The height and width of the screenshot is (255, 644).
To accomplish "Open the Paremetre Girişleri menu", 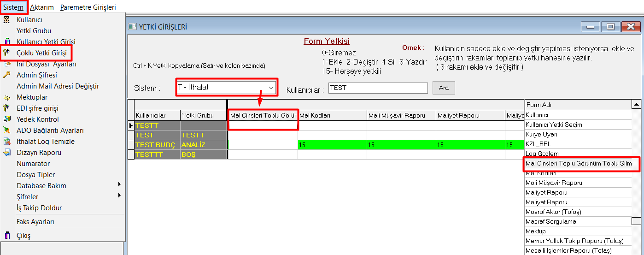I will (88, 7).
